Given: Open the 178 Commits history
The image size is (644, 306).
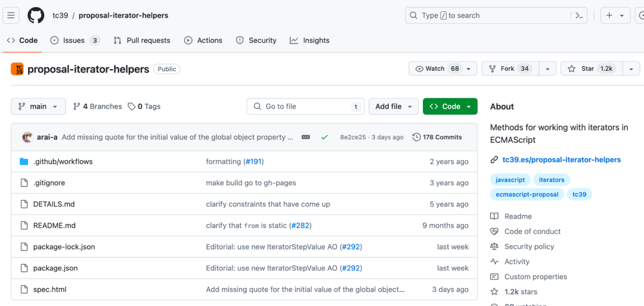Looking at the screenshot, I should 437,138.
